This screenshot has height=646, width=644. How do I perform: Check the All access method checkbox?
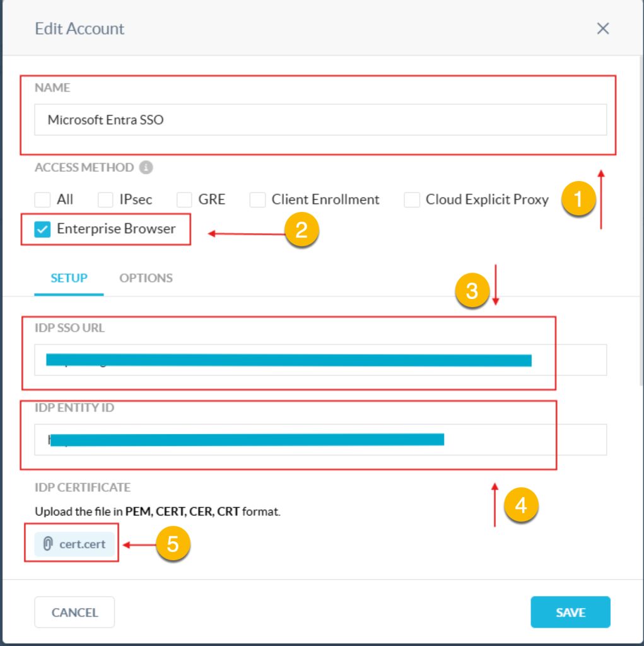click(x=42, y=200)
